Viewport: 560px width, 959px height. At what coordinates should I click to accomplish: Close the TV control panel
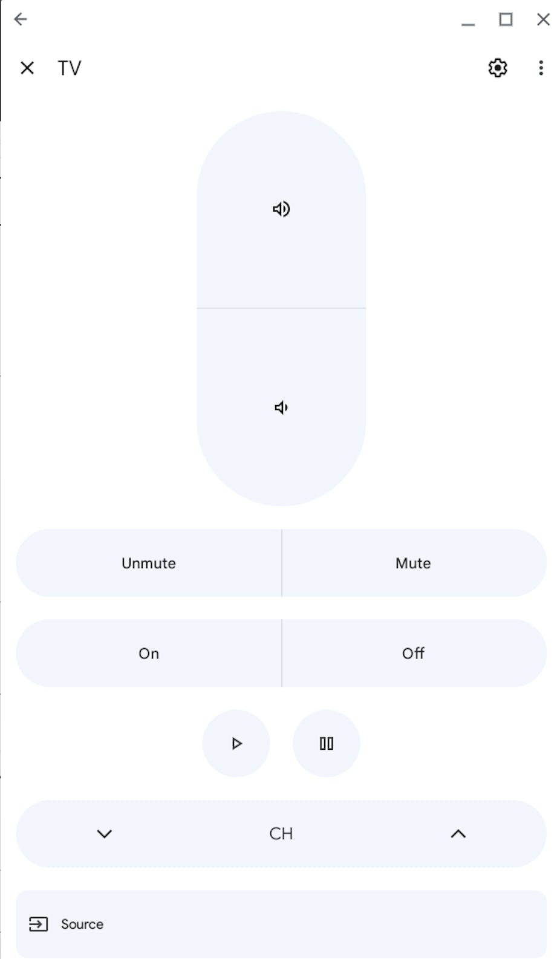point(27,68)
